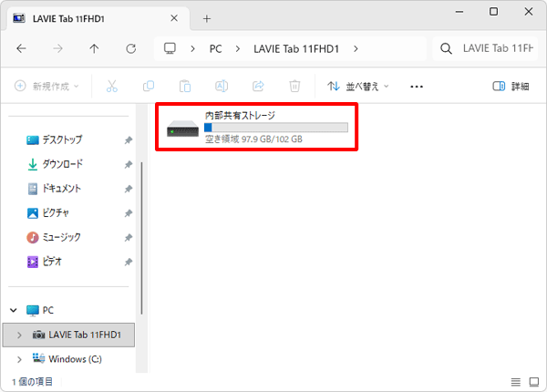Click chevron after LAVIE Tab 11FHD1 breadcrumb
Screen dimensions: 547x392
pyautogui.click(x=356, y=49)
